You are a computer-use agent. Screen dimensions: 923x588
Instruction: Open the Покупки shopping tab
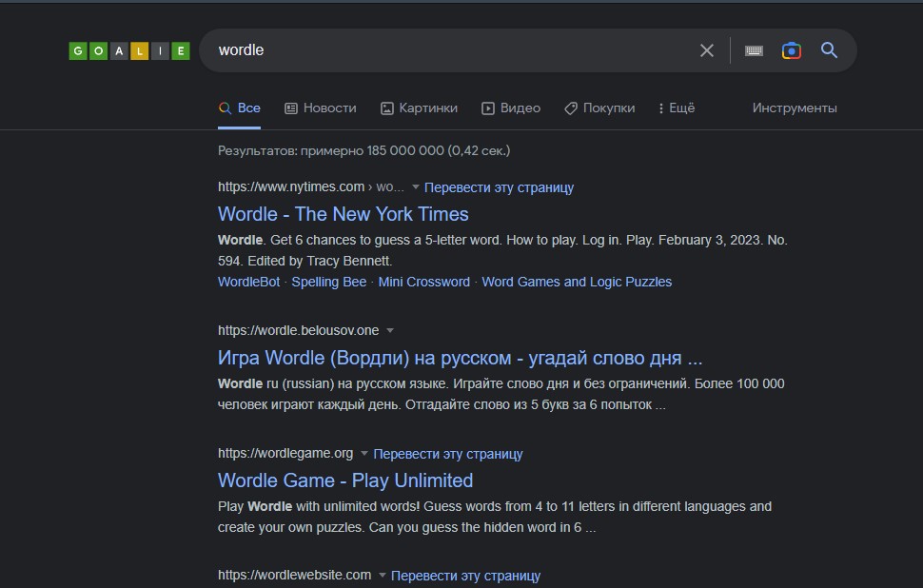[599, 108]
